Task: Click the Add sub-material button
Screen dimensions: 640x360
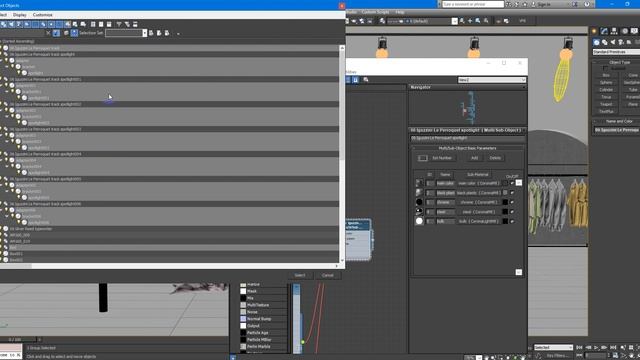Action: (474, 158)
